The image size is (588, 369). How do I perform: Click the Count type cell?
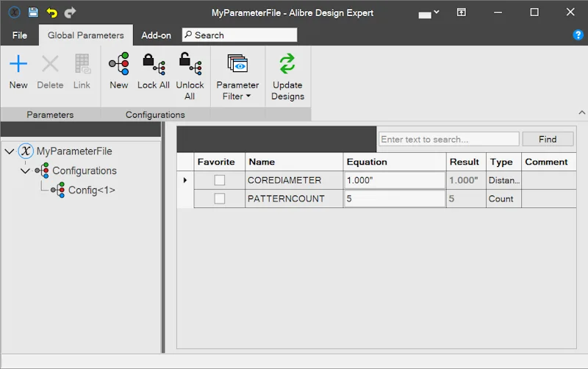[x=503, y=198]
